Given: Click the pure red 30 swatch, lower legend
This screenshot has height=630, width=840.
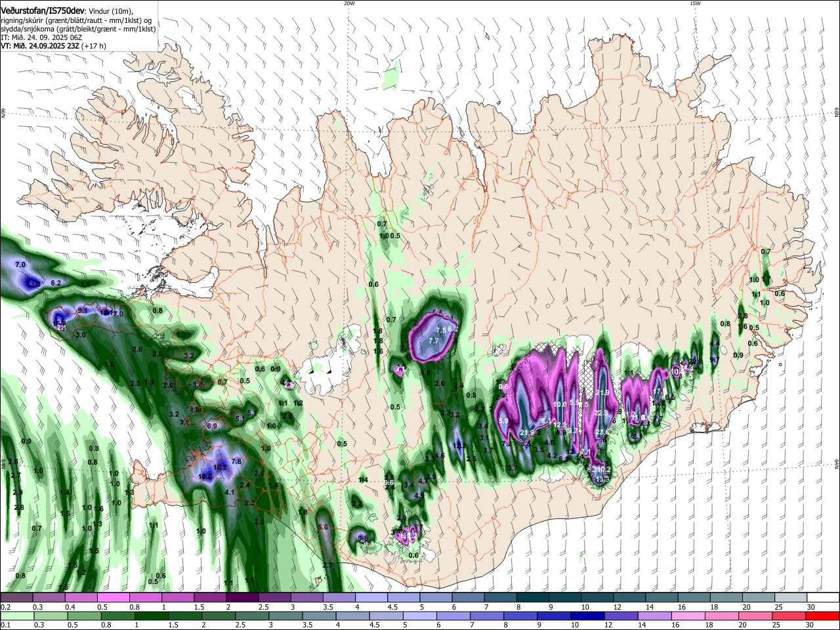Looking at the screenshot, I should pyautogui.click(x=823, y=616).
